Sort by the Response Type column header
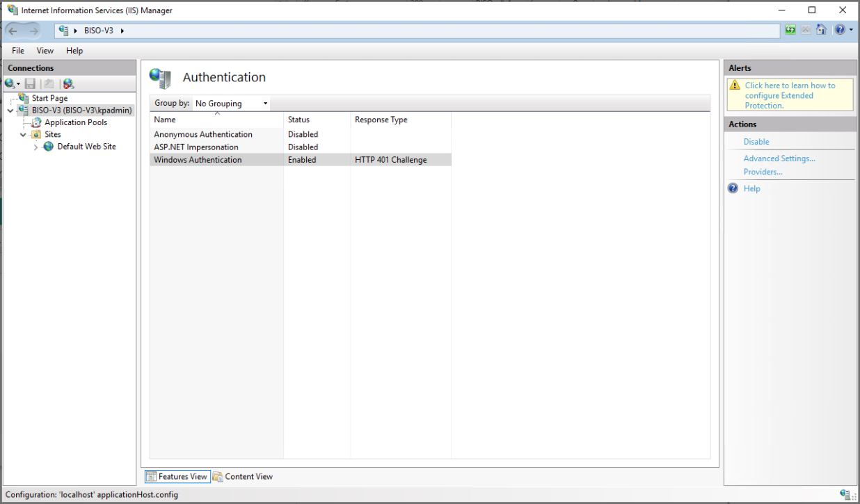Screen dimensions: 860x504 tap(401, 120)
